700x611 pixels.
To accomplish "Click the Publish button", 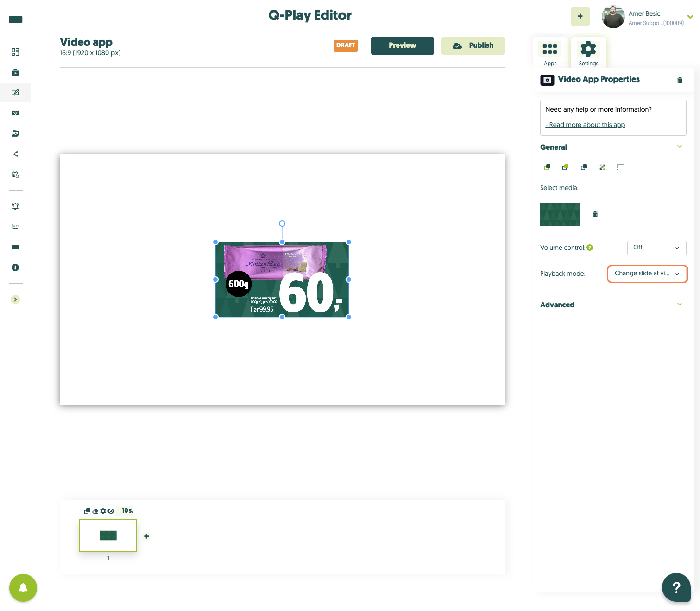I will (473, 45).
